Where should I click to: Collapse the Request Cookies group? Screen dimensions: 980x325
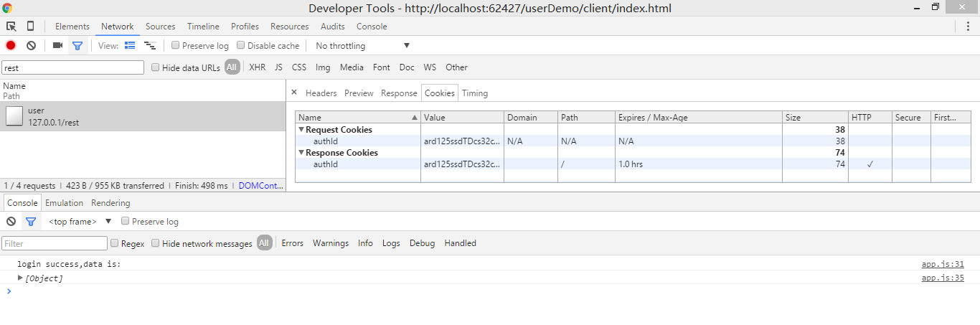tap(302, 130)
